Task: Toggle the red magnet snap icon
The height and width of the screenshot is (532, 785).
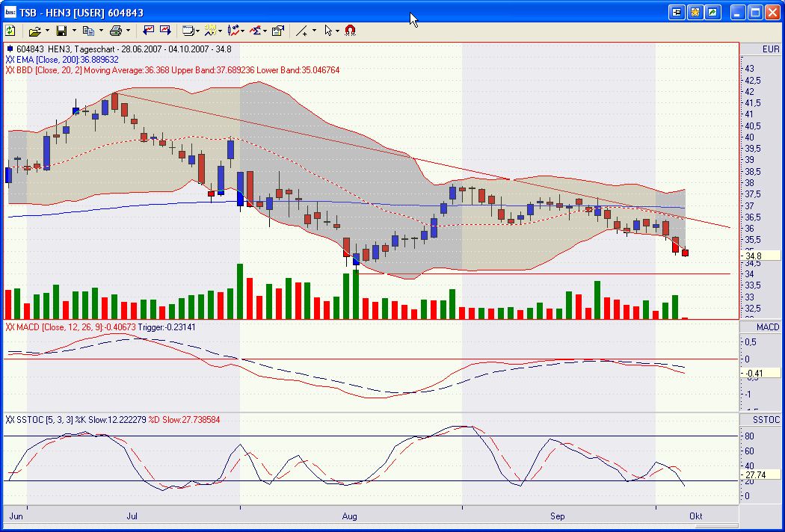Action: [351, 31]
